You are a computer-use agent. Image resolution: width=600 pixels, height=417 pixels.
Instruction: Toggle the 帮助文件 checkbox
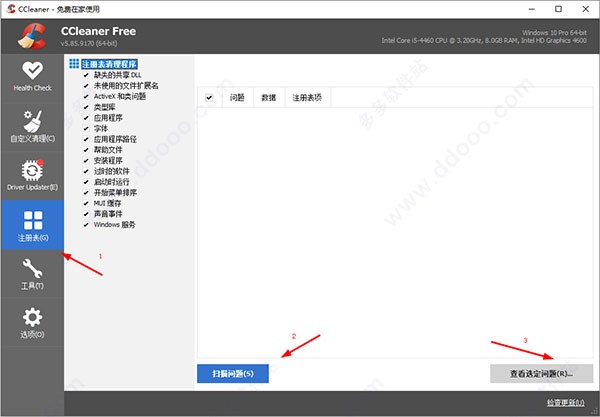[86, 150]
